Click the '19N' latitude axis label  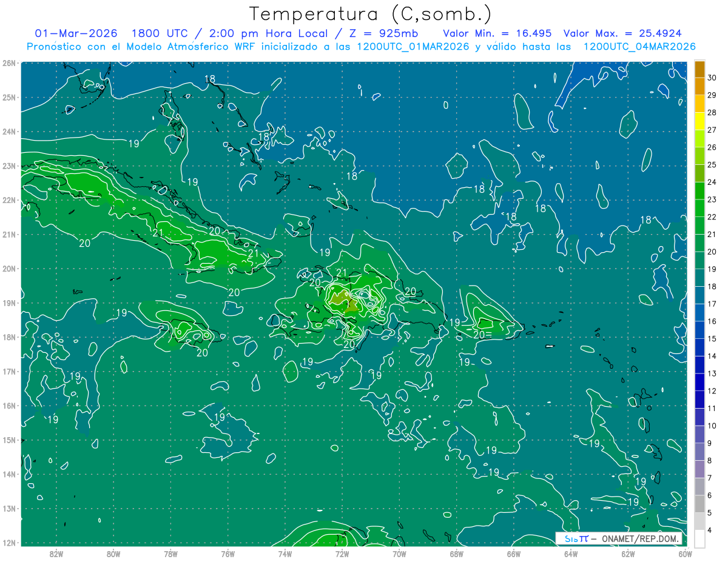(x=8, y=303)
